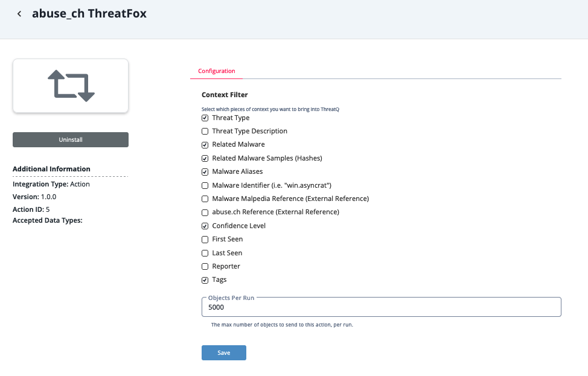Go back using the left chevron arrow
This screenshot has width=588, height=376.
(19, 14)
